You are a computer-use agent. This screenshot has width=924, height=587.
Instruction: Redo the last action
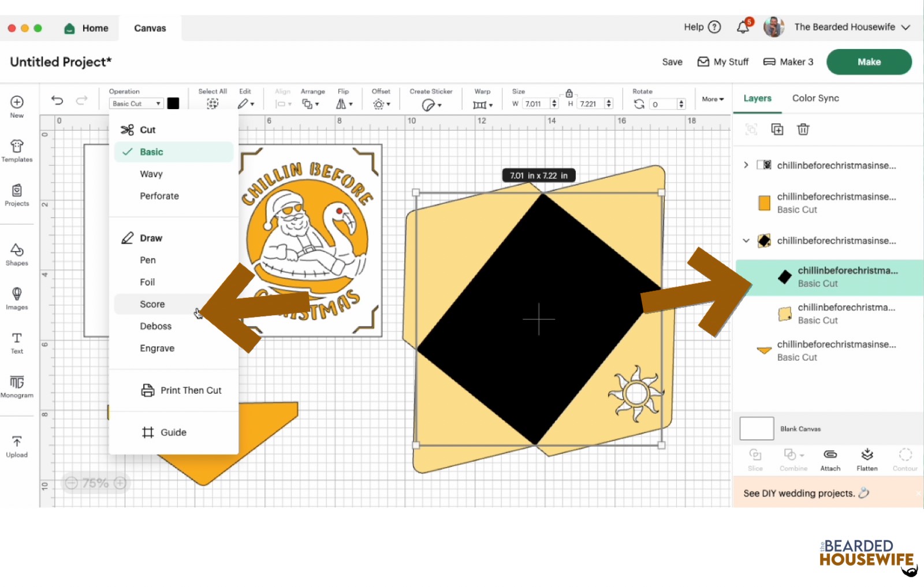(81, 100)
